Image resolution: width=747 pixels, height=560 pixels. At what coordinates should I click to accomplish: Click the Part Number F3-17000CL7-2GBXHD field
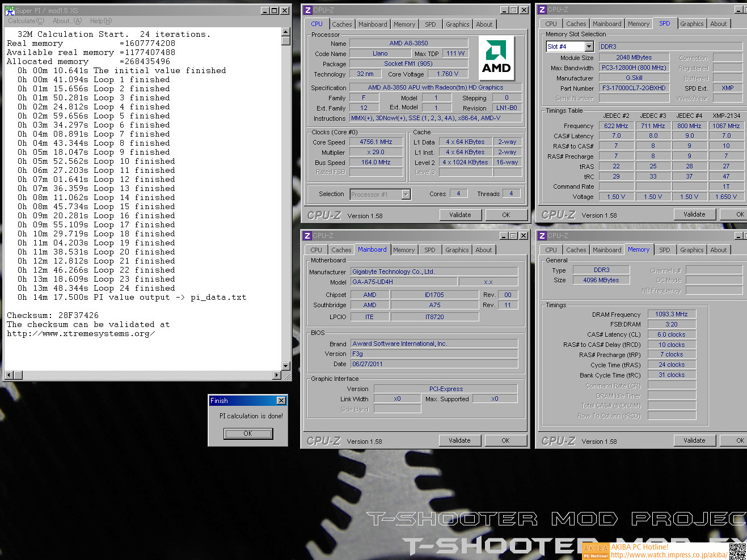[x=634, y=88]
